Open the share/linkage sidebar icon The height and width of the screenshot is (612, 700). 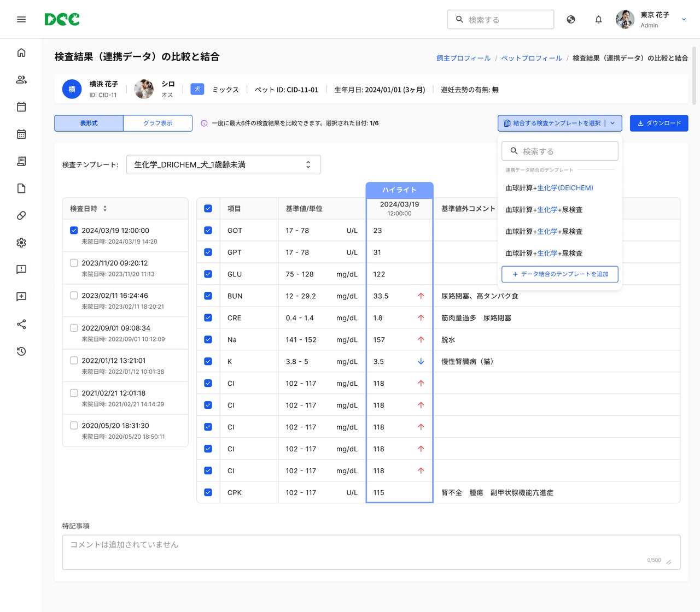[21, 324]
